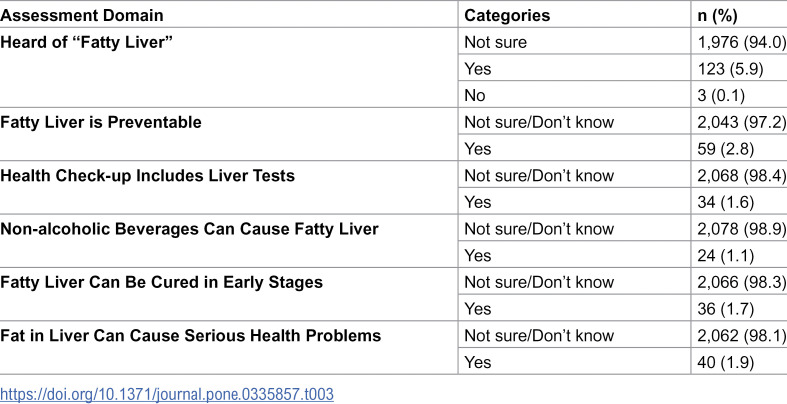Select the Fatty Liver is Preventable label
The height and width of the screenshot is (404, 787).
(100, 122)
